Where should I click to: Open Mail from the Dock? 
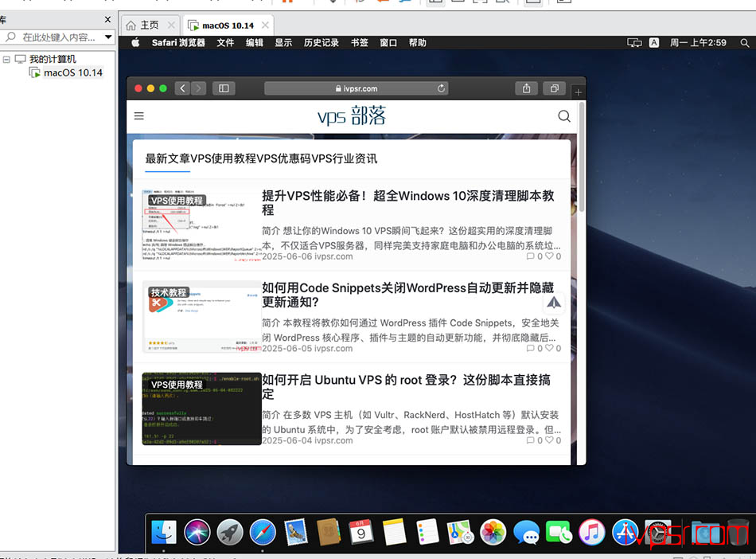click(x=295, y=533)
